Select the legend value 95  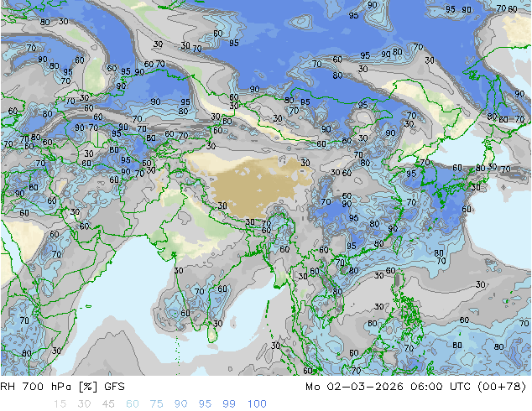pyautogui.click(x=205, y=404)
